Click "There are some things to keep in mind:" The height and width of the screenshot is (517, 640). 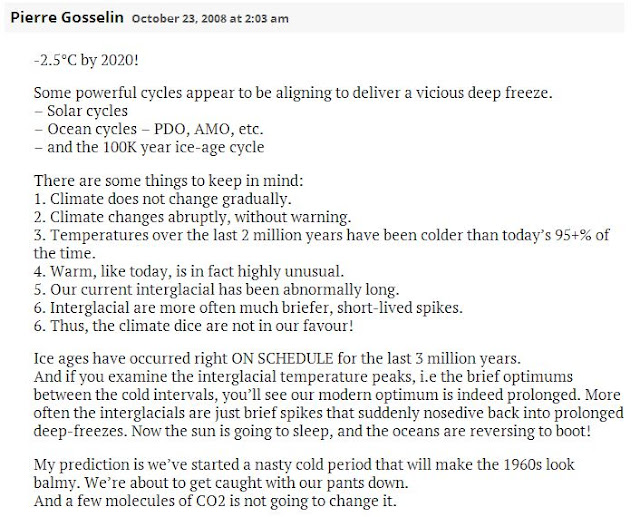[169, 180]
